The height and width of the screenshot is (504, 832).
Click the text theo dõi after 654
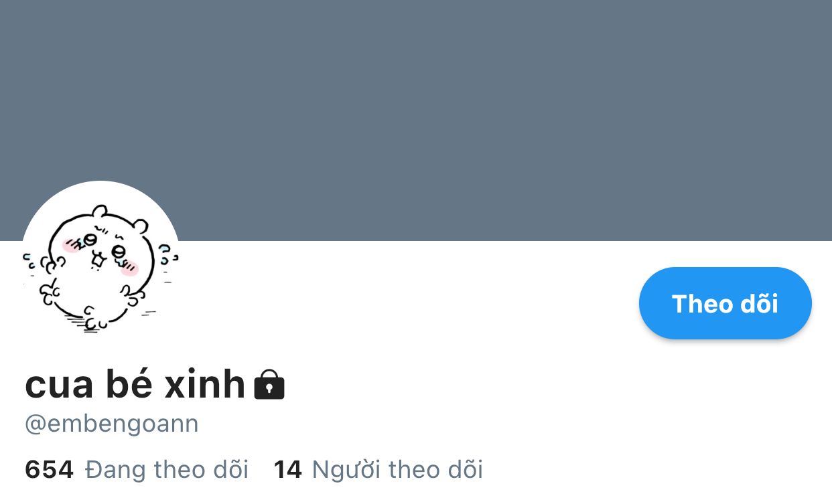[x=201, y=469]
